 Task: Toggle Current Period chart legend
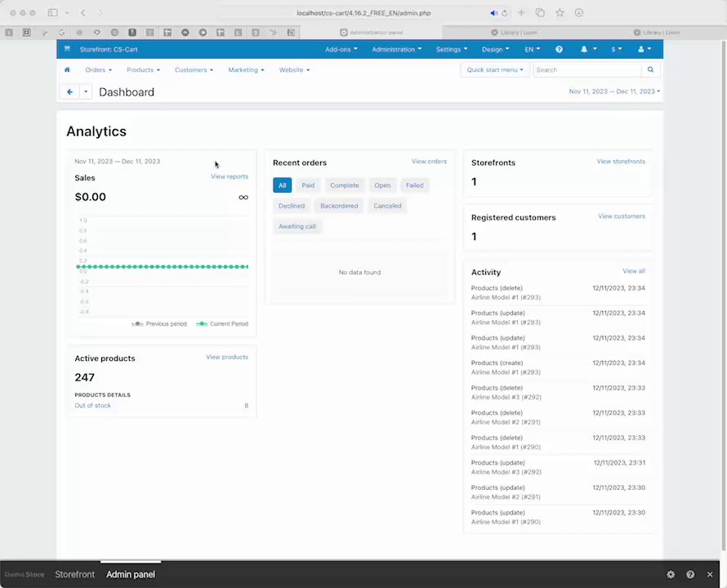[222, 323]
